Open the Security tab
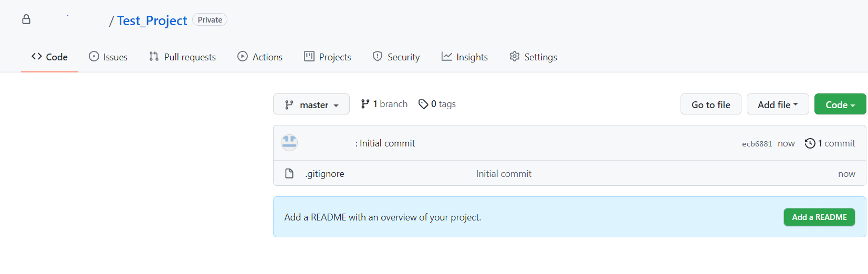 pos(396,57)
